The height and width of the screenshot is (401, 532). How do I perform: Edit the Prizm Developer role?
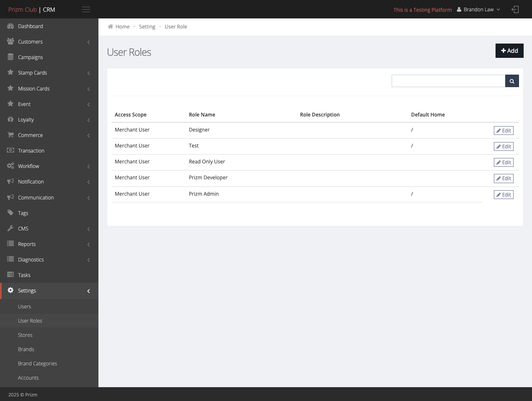[504, 178]
